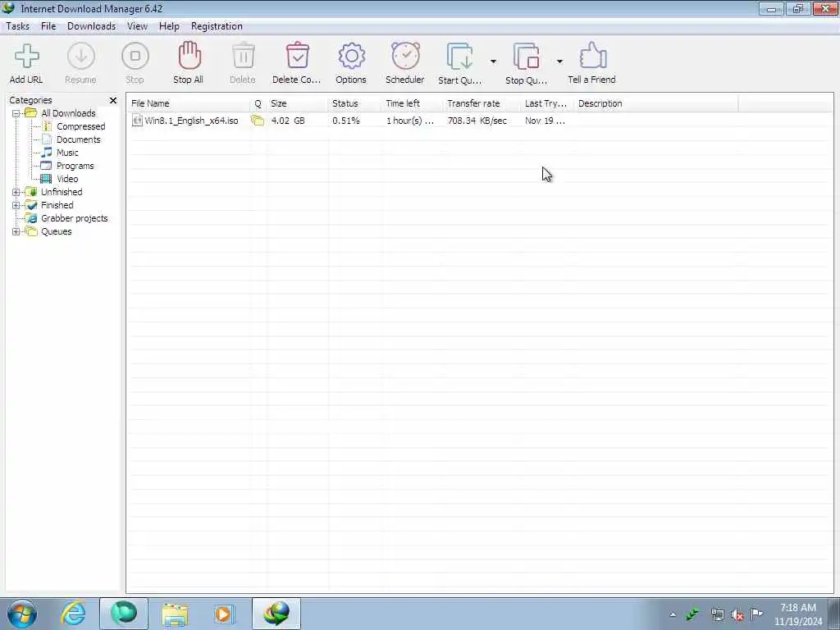Screen dimensions: 840x630
Task: Sort by the Q column header
Action: [x=258, y=103]
